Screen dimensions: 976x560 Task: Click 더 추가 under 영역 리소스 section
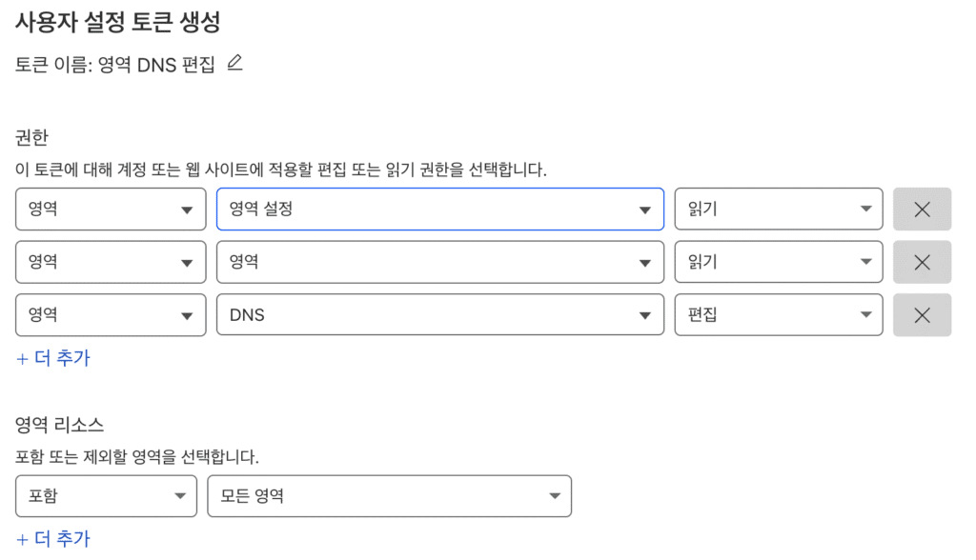tap(53, 539)
